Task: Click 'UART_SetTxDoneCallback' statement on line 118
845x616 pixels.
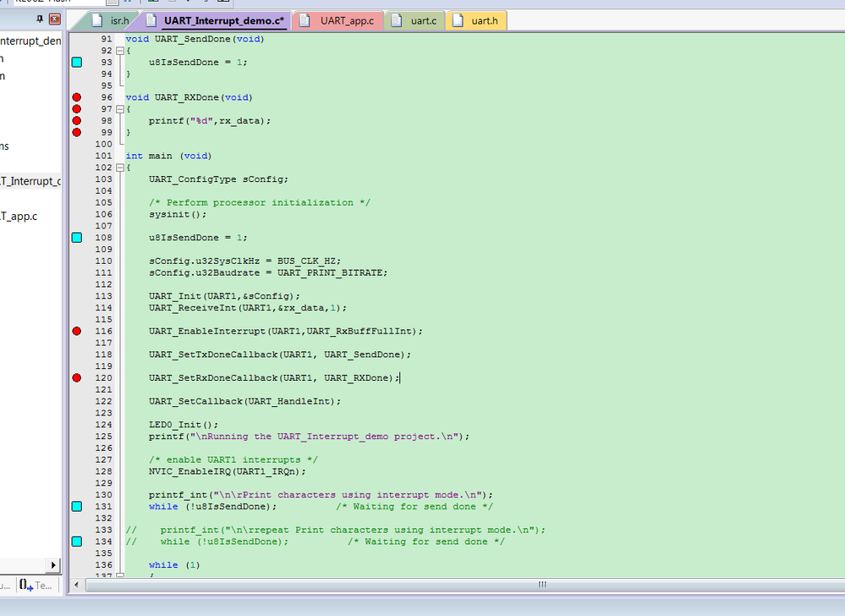Action: pos(280,355)
